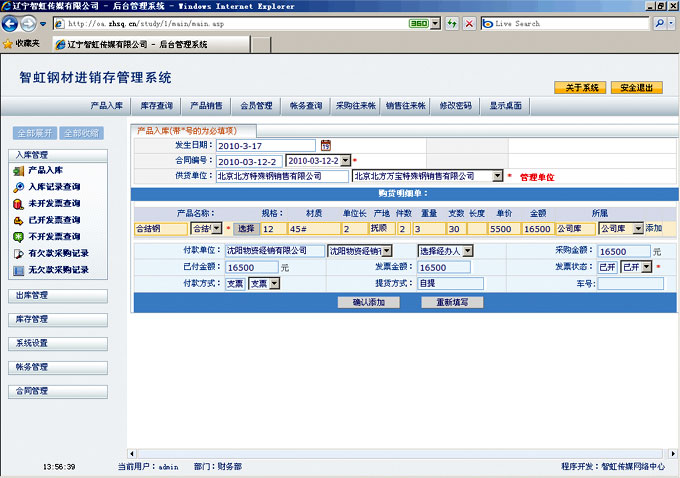680x478 pixels.
Task: Open the 会员管理 top menu item
Action: (256, 105)
